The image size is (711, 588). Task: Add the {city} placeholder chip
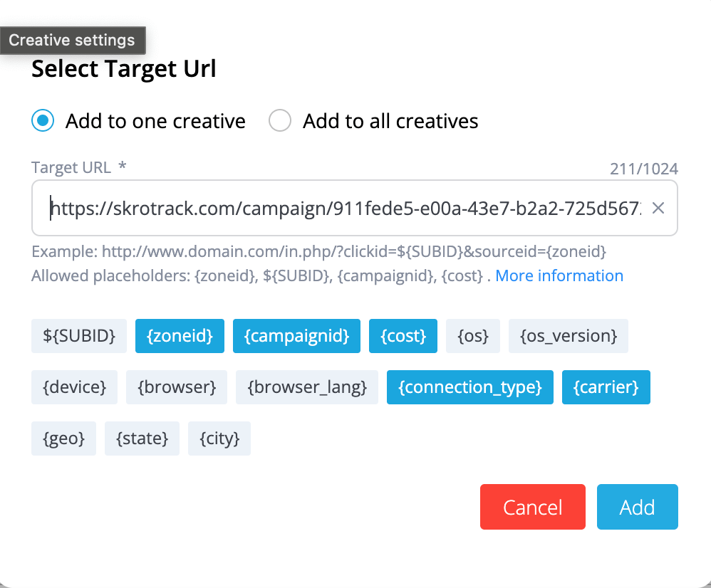219,439
